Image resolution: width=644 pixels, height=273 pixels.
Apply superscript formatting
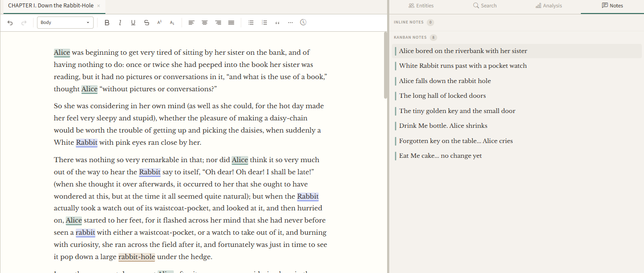(159, 23)
